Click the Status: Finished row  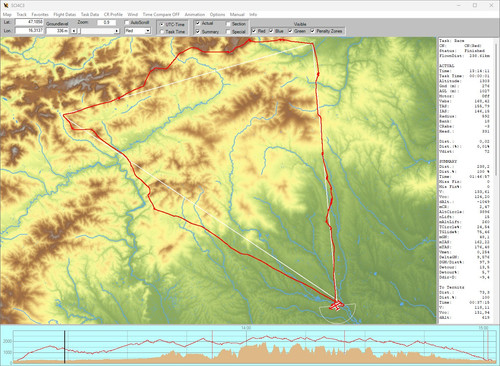tap(465, 51)
